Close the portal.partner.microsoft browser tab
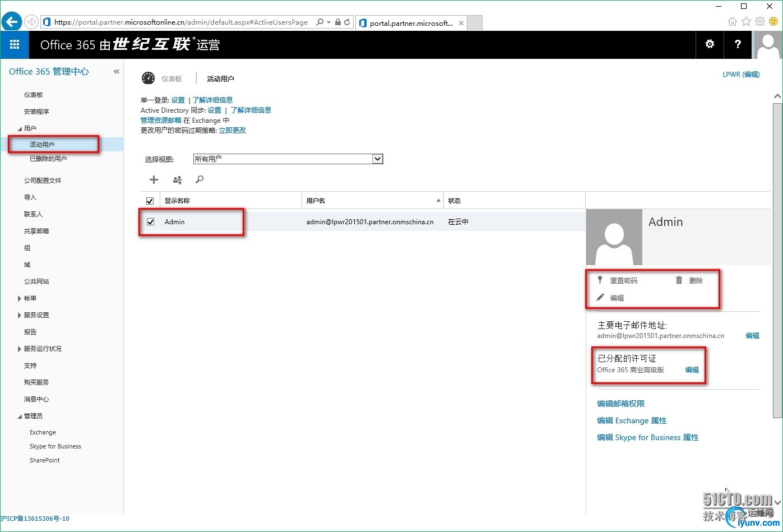The width and height of the screenshot is (783, 532). click(461, 23)
